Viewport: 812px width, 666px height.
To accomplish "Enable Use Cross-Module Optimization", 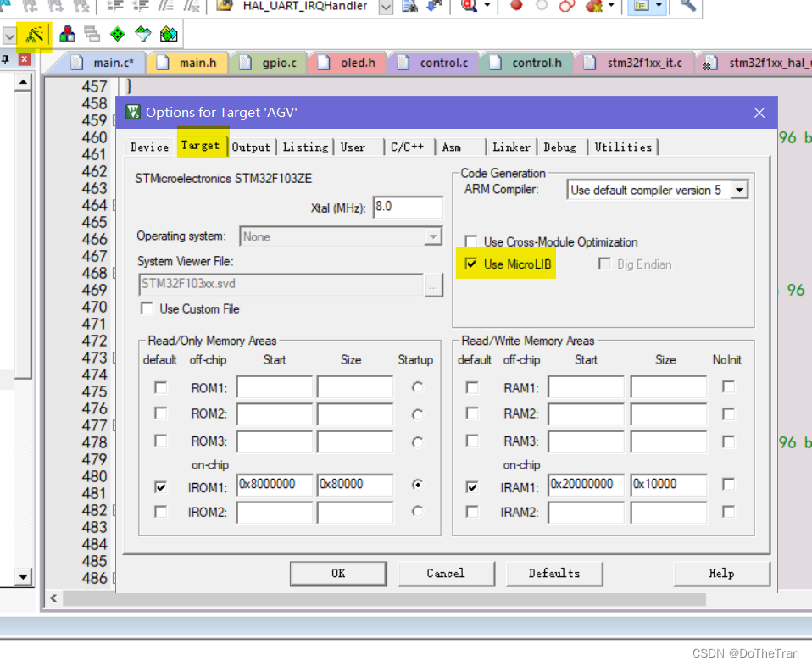I will [471, 241].
